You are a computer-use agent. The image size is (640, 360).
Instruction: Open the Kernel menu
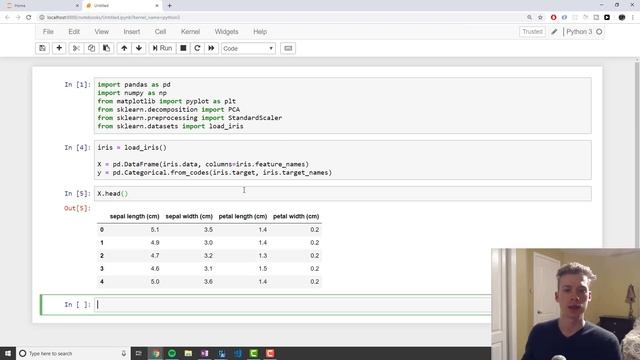(190, 31)
